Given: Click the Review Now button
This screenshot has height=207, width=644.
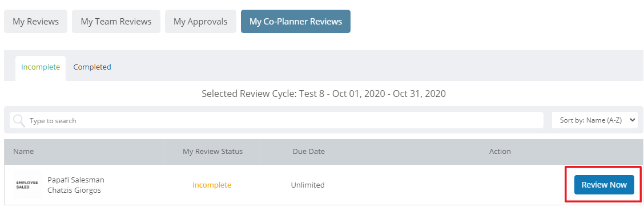Looking at the screenshot, I should [x=604, y=185].
